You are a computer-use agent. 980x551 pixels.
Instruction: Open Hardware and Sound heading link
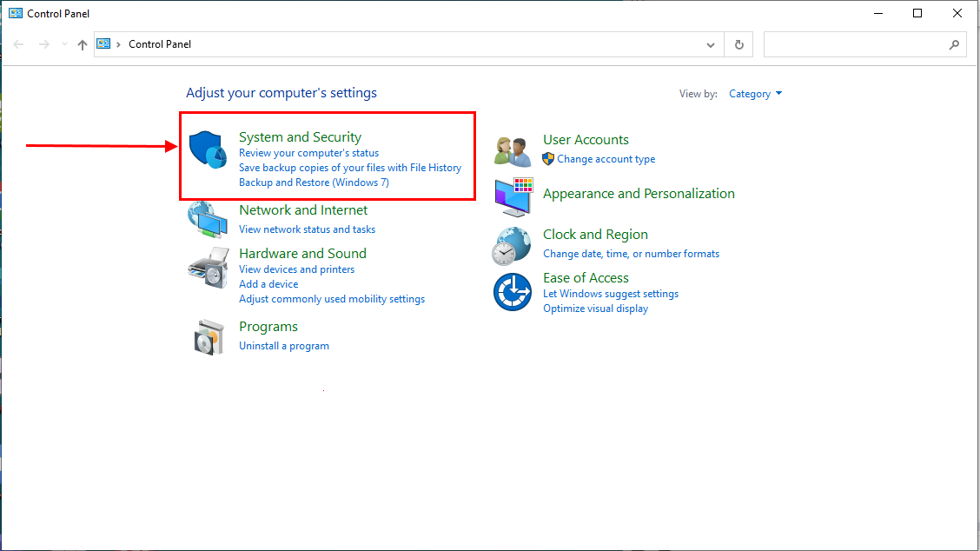click(302, 253)
